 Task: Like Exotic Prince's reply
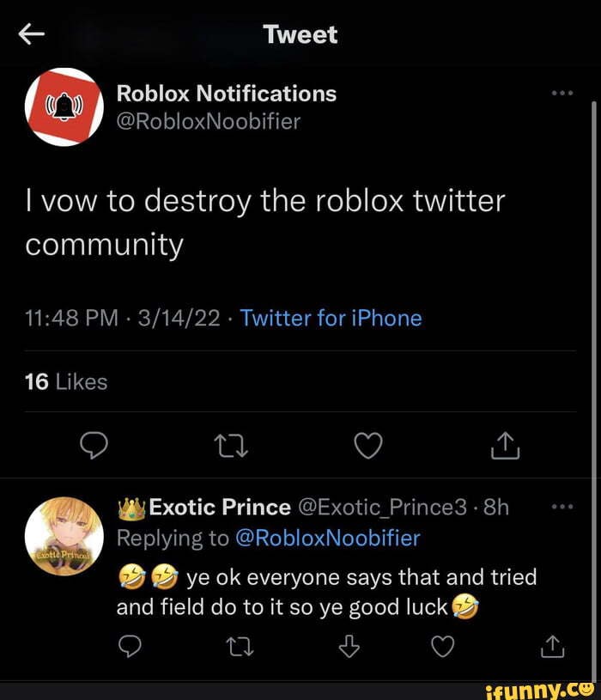[443, 646]
